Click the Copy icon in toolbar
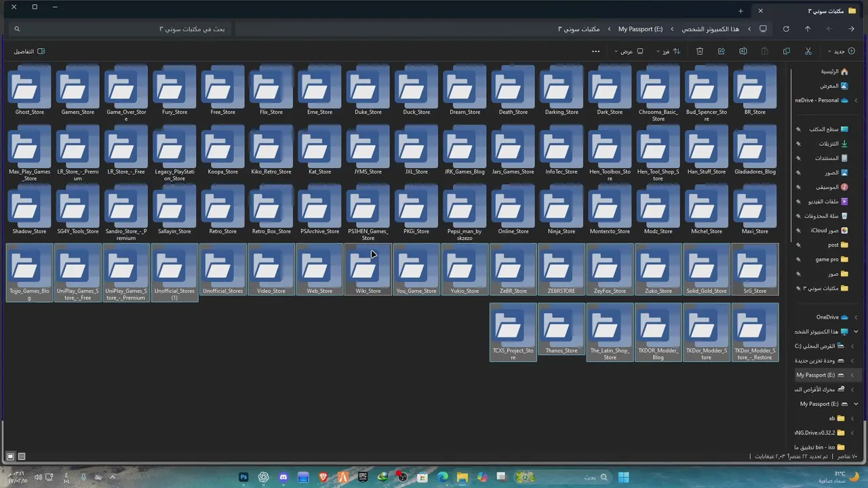 [x=787, y=52]
